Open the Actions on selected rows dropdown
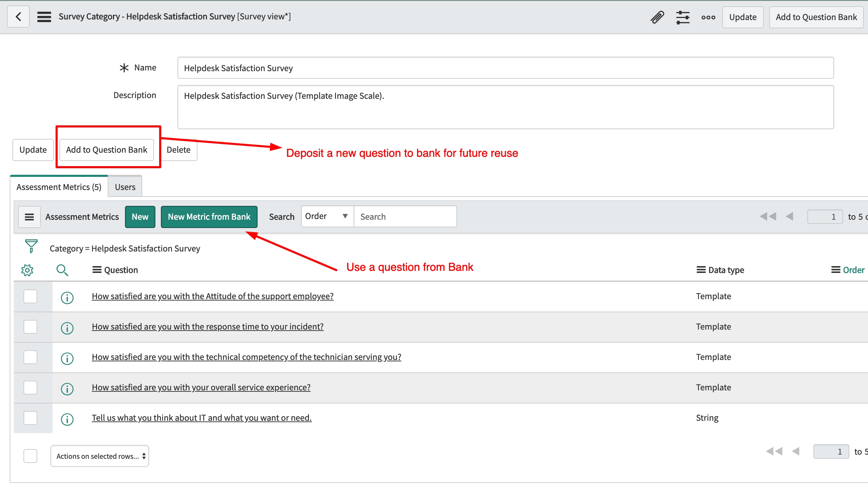The image size is (868, 485). click(99, 456)
